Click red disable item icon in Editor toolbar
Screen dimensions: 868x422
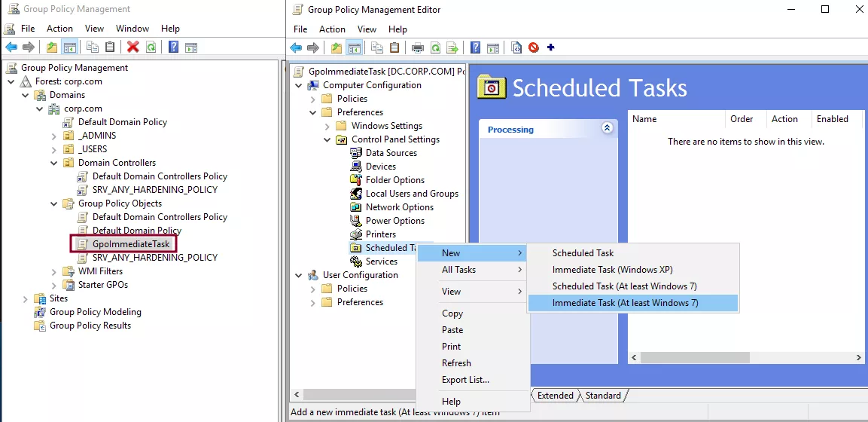[534, 47]
